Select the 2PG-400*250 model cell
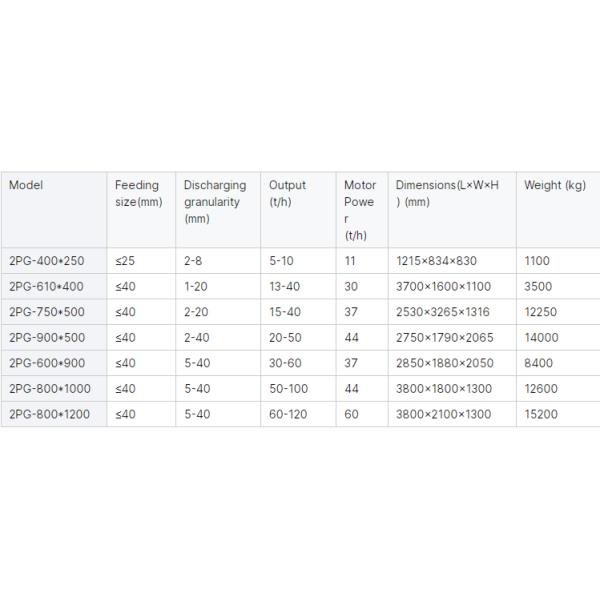600x600 pixels. (x=48, y=260)
